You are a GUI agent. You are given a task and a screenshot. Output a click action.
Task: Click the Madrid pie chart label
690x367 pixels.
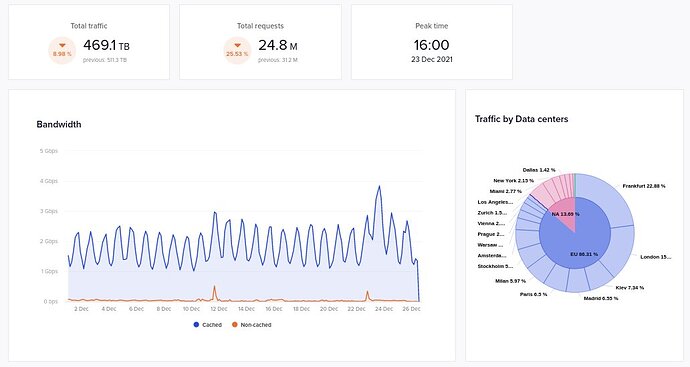(601, 298)
